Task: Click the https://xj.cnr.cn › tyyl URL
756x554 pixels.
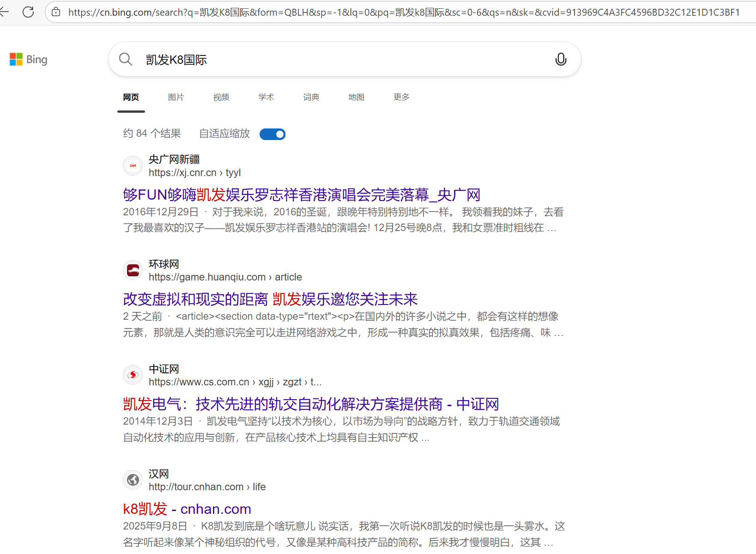Action: 195,173
